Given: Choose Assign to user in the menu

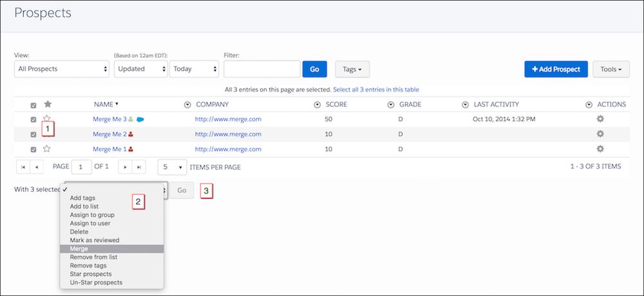Looking at the screenshot, I should coord(90,223).
